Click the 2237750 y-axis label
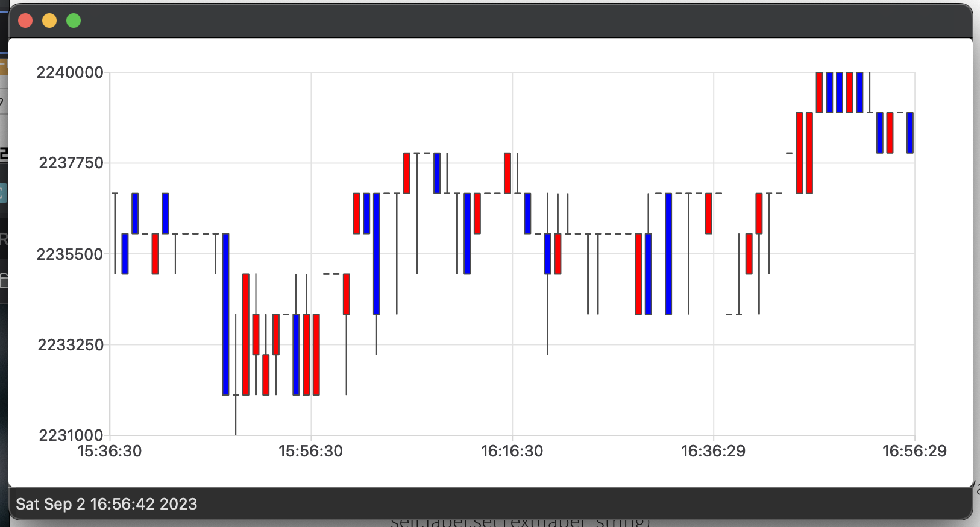 71,163
